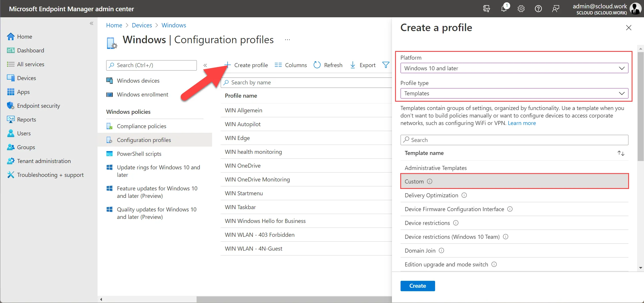Expand the Platform dropdown
The height and width of the screenshot is (303, 644).
click(x=514, y=68)
